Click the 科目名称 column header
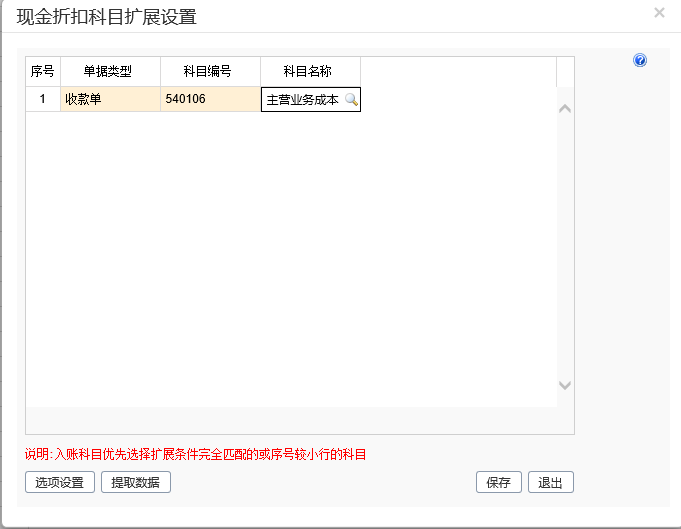Image resolution: width=681 pixels, height=529 pixels. click(310, 72)
